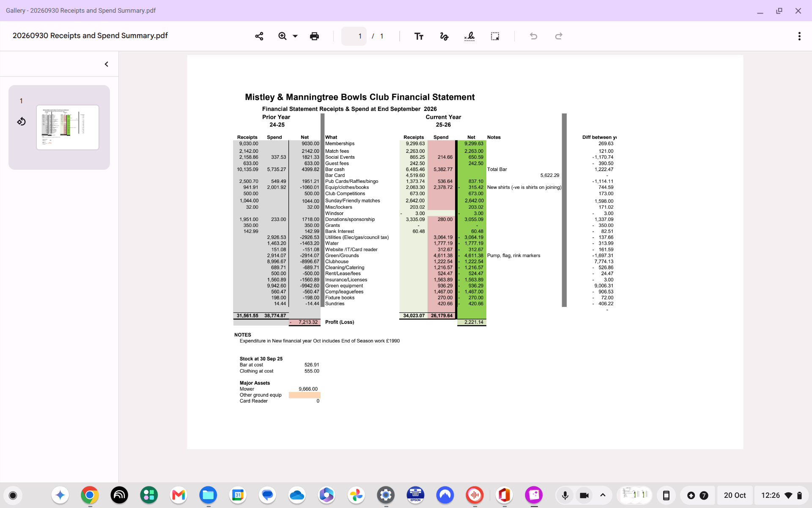Viewport: 812px width, 508px height.
Task: Open notifications count indicator
Action: point(704,495)
